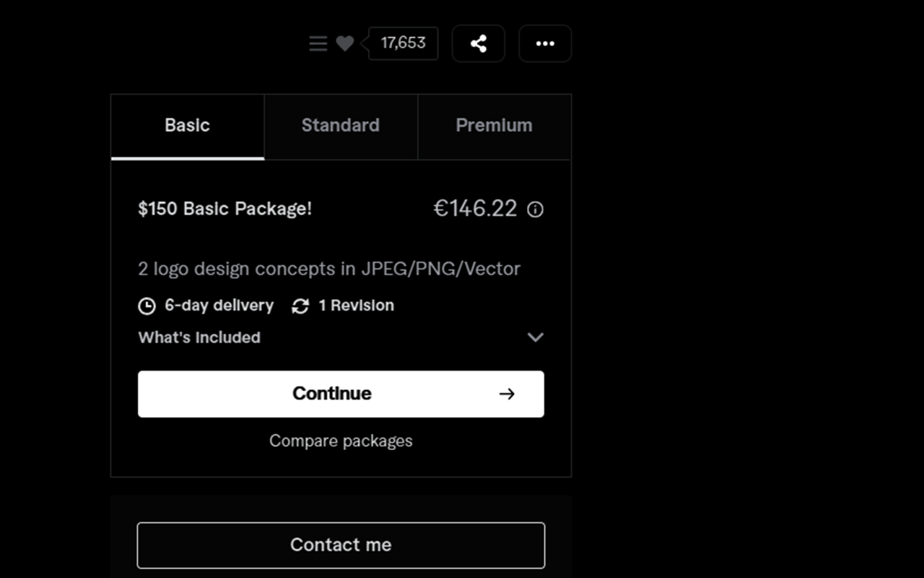This screenshot has height=578, width=924.
Task: Click the heart icon to favorite this gig
Action: (345, 43)
